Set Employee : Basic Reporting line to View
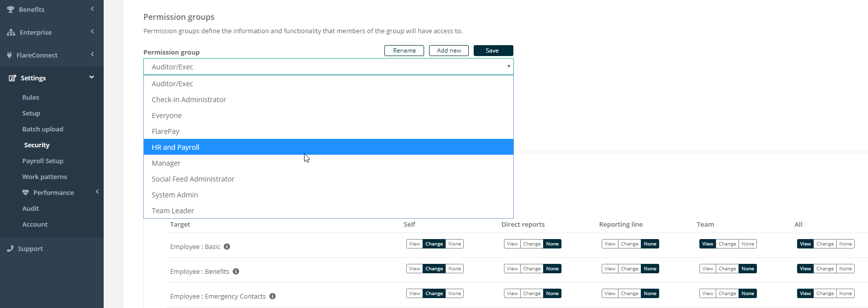 (x=610, y=244)
